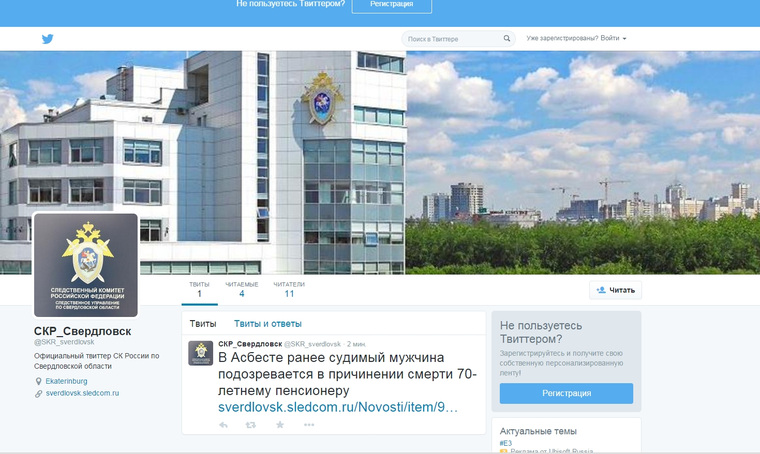Open the Читатели count tab
The width and height of the screenshot is (760, 454).
(289, 290)
